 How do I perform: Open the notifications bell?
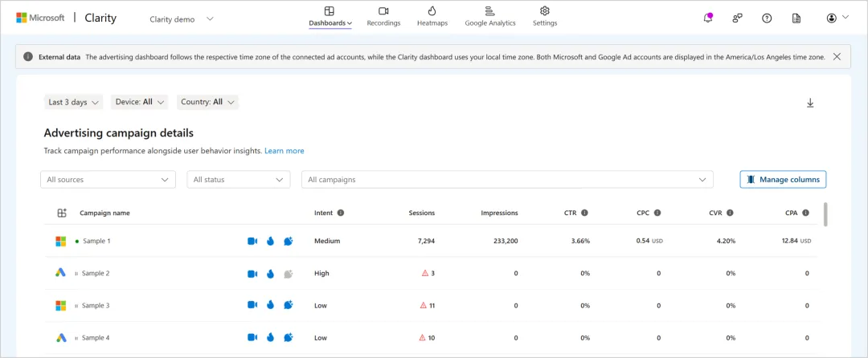[707, 18]
